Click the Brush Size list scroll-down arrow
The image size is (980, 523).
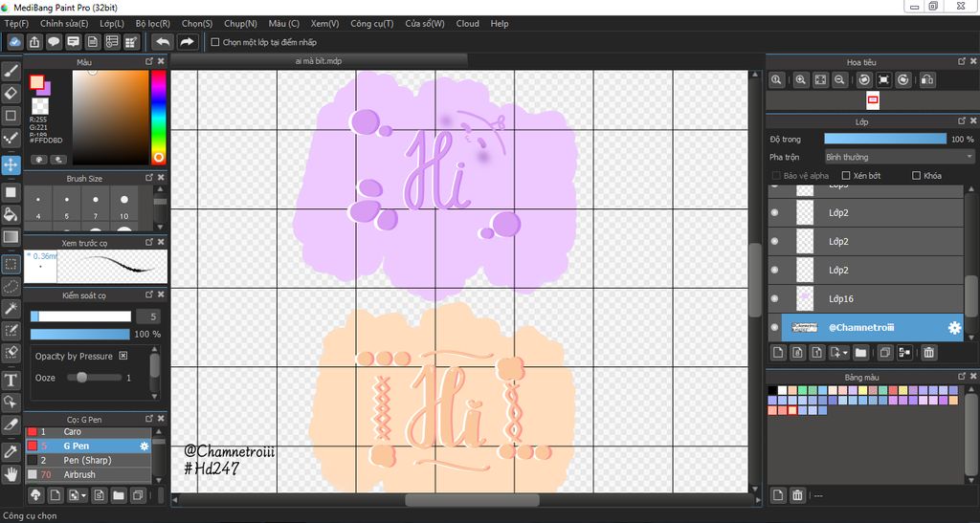pyautogui.click(x=160, y=227)
